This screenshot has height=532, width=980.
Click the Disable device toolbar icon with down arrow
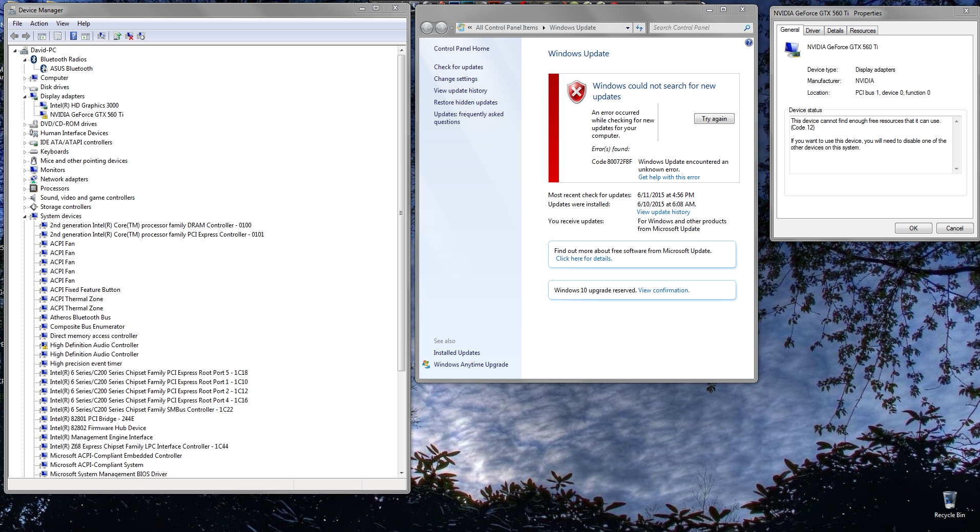pyautogui.click(x=141, y=36)
